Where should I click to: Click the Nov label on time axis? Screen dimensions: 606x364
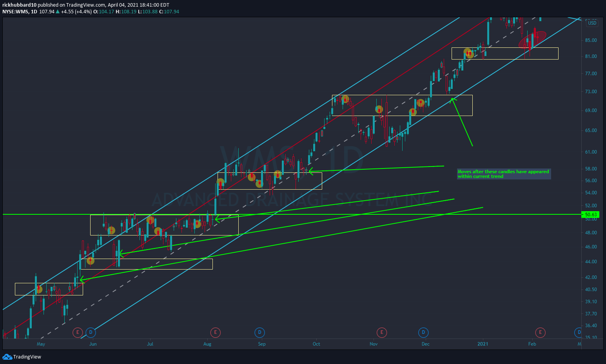click(374, 344)
